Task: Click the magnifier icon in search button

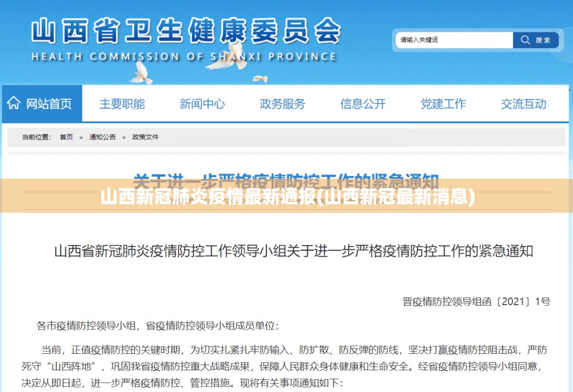Action: pos(525,40)
